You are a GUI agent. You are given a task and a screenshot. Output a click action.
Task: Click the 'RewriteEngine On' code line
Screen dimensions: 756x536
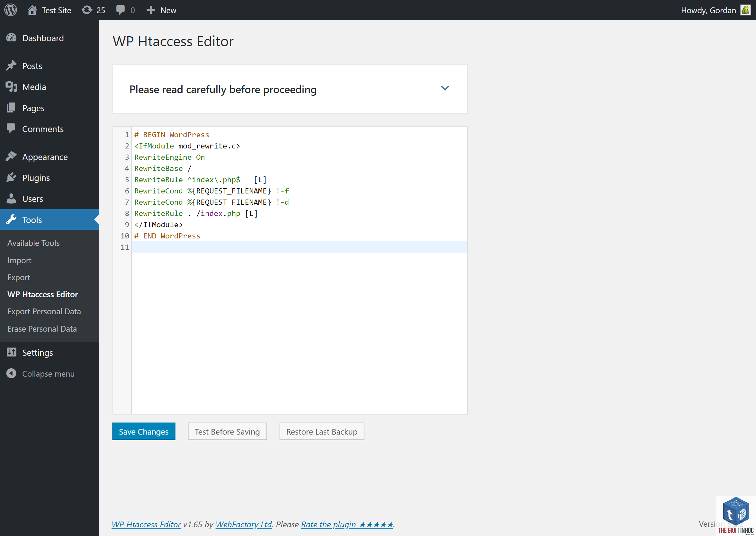tap(169, 157)
